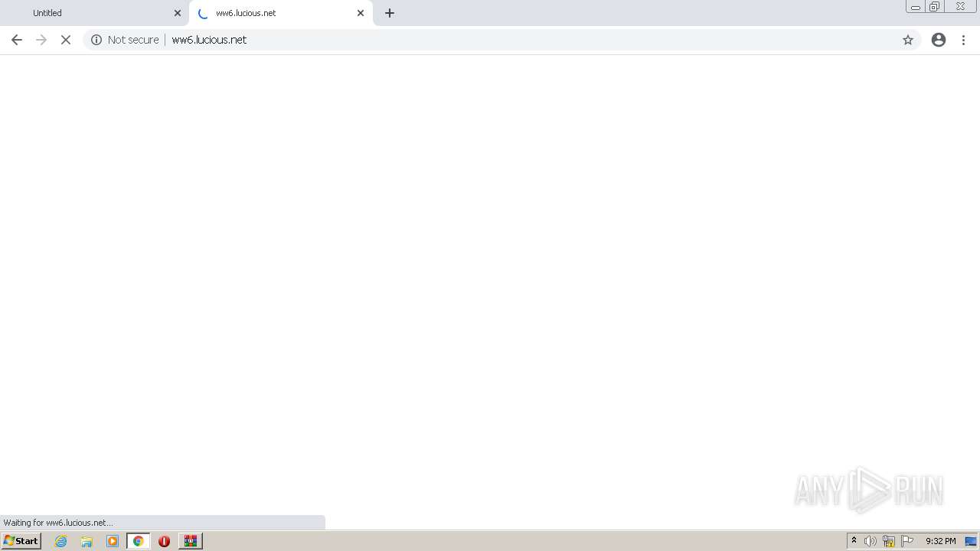Open the media player taskbar icon
The height and width of the screenshot is (551, 980).
113,541
